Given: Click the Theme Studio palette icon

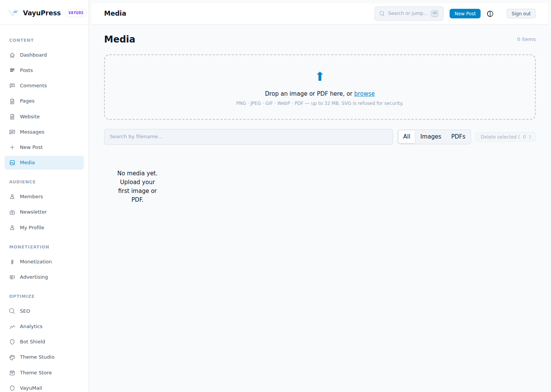Looking at the screenshot, I should pyautogui.click(x=12, y=357).
